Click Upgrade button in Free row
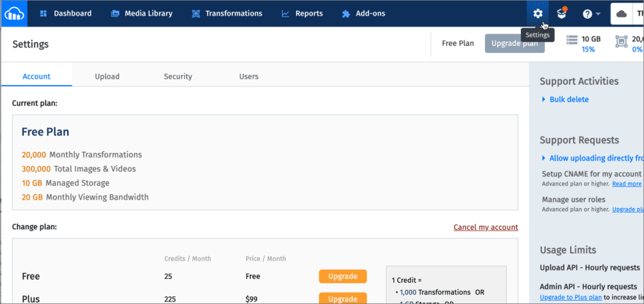 (x=343, y=276)
